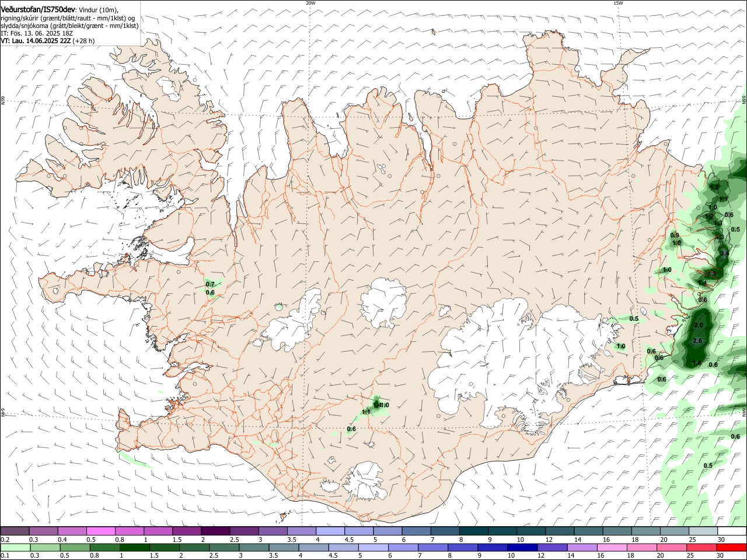Select the purple 12 swatch in the lower legend row
The image size is (747, 560).
point(553,548)
